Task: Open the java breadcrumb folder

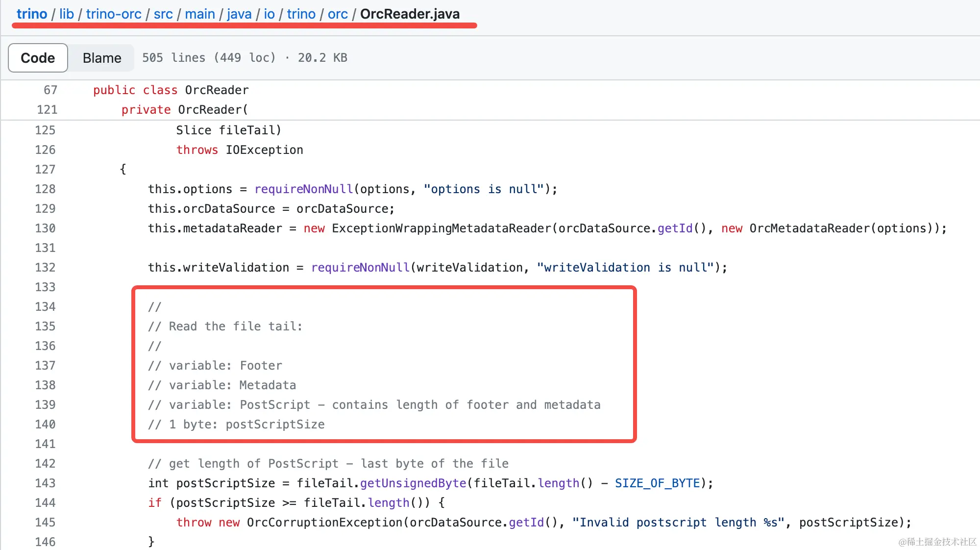Action: tap(239, 14)
